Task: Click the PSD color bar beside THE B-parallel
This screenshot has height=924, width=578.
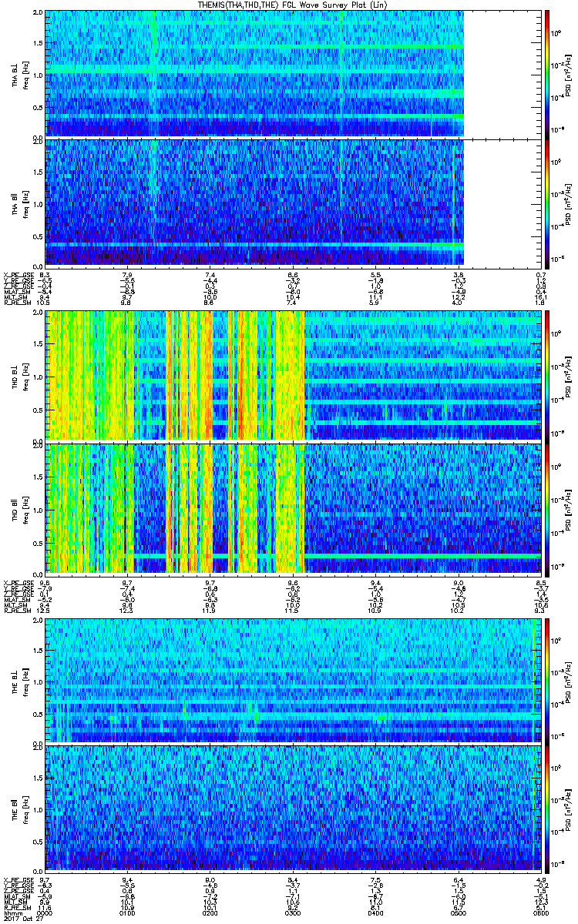Action: [547, 809]
